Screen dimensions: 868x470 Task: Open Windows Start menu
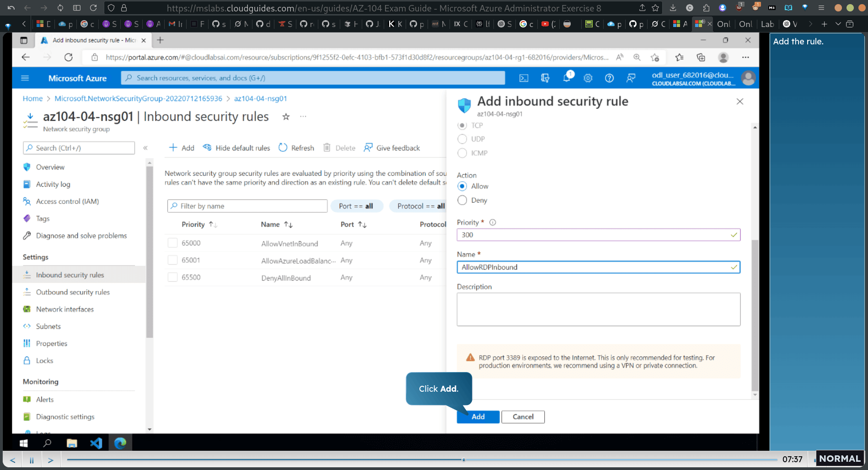[x=24, y=443]
